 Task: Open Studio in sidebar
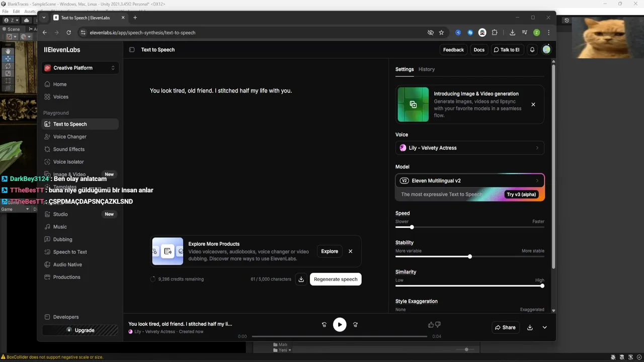(x=80, y=214)
